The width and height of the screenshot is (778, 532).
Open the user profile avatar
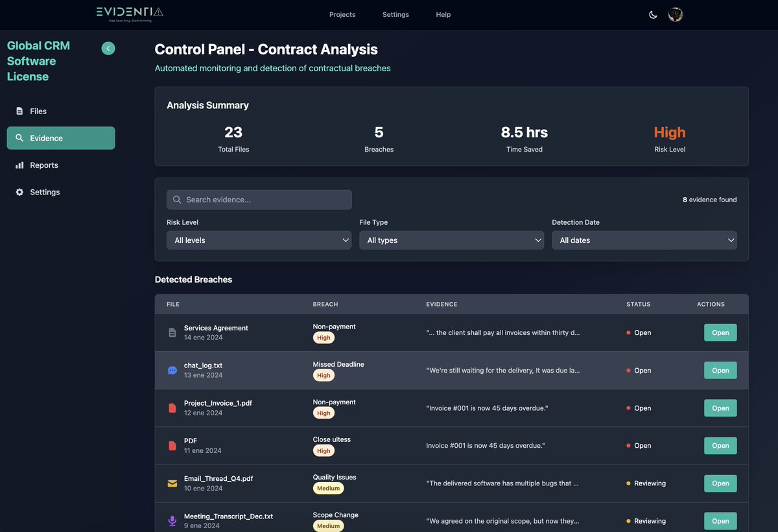point(675,14)
